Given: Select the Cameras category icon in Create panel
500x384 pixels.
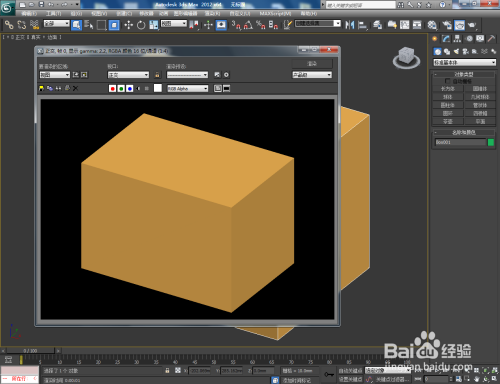Looking at the screenshot, I should pyautogui.click(x=466, y=51).
